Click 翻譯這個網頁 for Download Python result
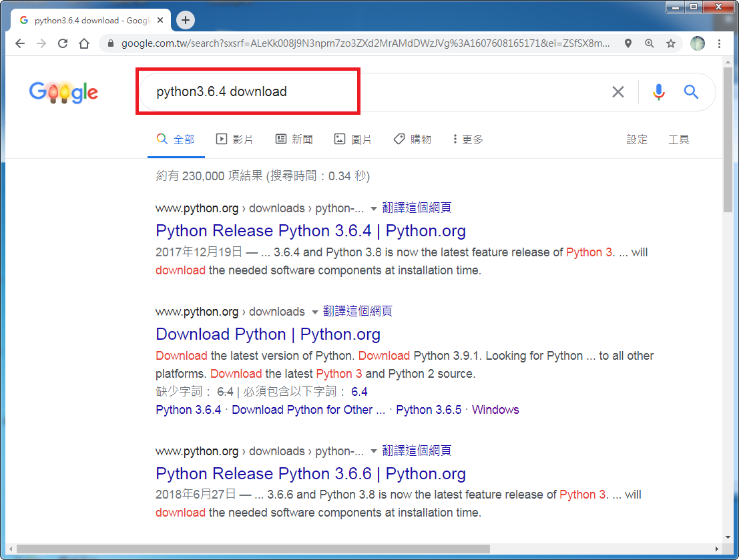The image size is (739, 560). (x=358, y=311)
